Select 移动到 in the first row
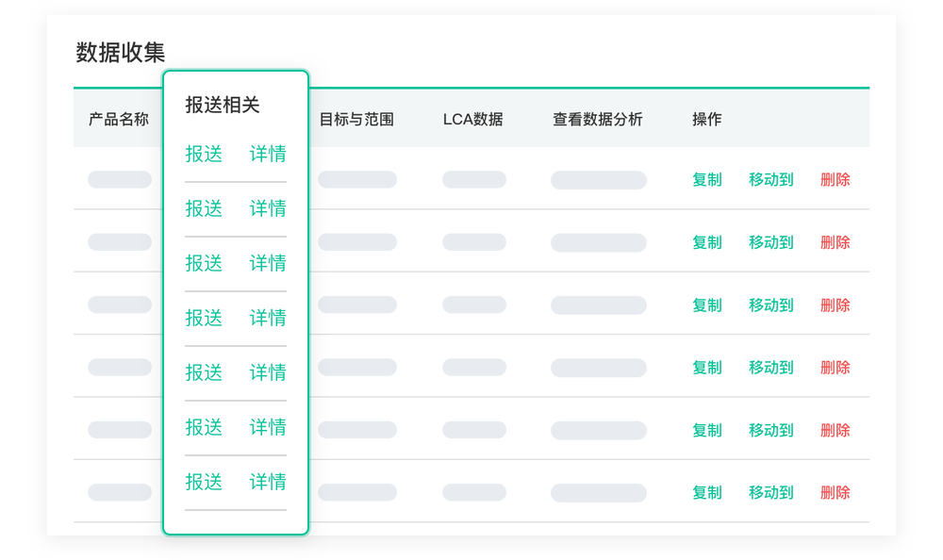The image size is (943, 560). tap(771, 179)
